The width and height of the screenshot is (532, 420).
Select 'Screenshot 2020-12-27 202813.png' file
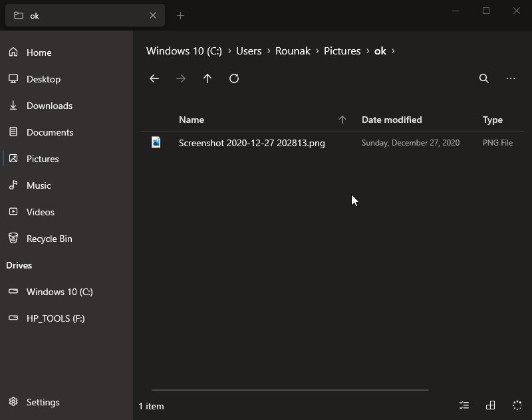click(252, 143)
